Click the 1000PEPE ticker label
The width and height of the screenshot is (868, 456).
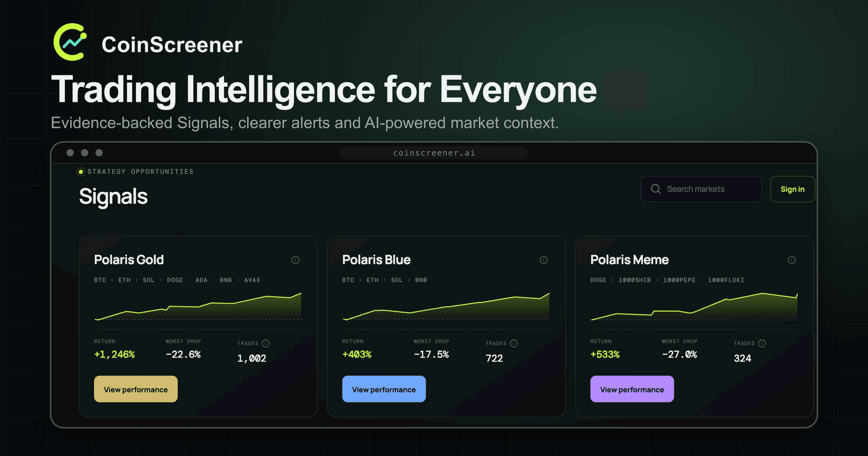tap(679, 280)
